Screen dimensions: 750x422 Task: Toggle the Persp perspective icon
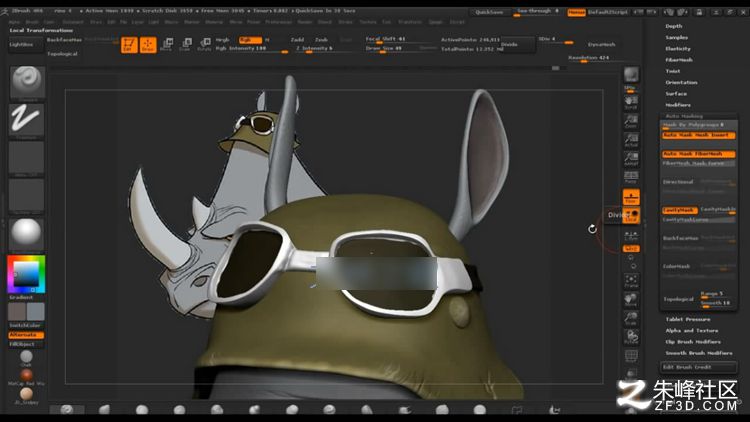click(x=631, y=178)
